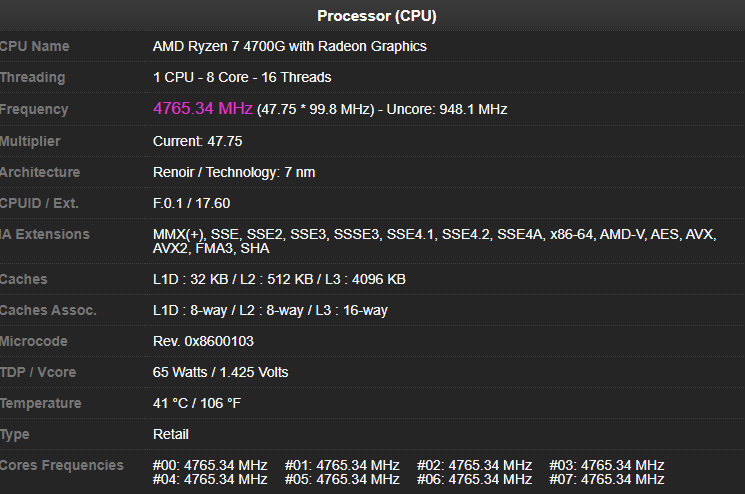The height and width of the screenshot is (494, 745).
Task: Select the 65 Watts / 1.425 Volts value
Action: click(x=220, y=372)
